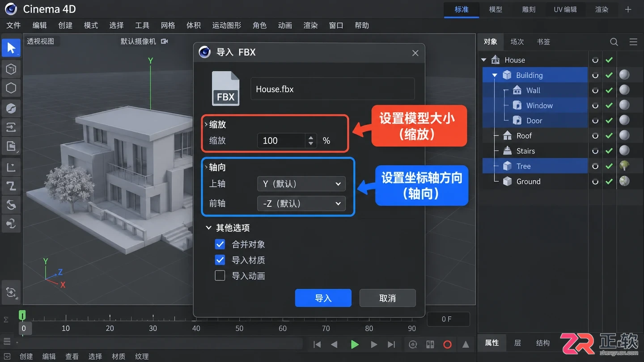
Task: Open the 上轴 dropdown
Action: coord(301,184)
